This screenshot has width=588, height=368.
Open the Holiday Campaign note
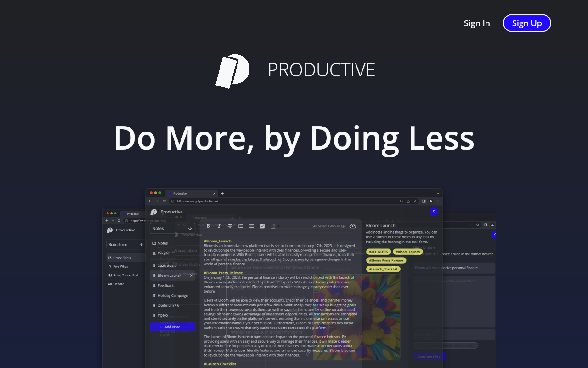tap(172, 296)
